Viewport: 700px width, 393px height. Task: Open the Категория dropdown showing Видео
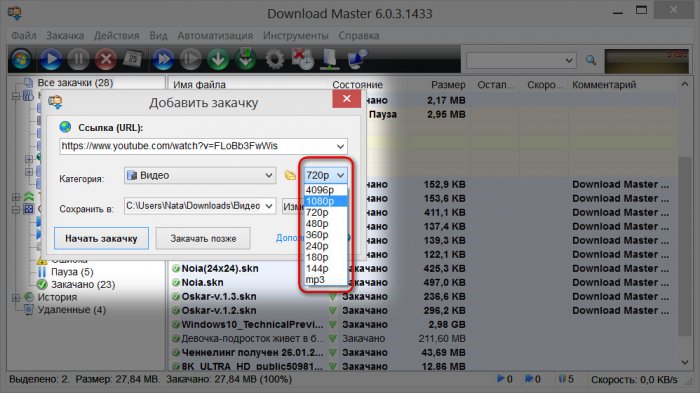point(200,175)
